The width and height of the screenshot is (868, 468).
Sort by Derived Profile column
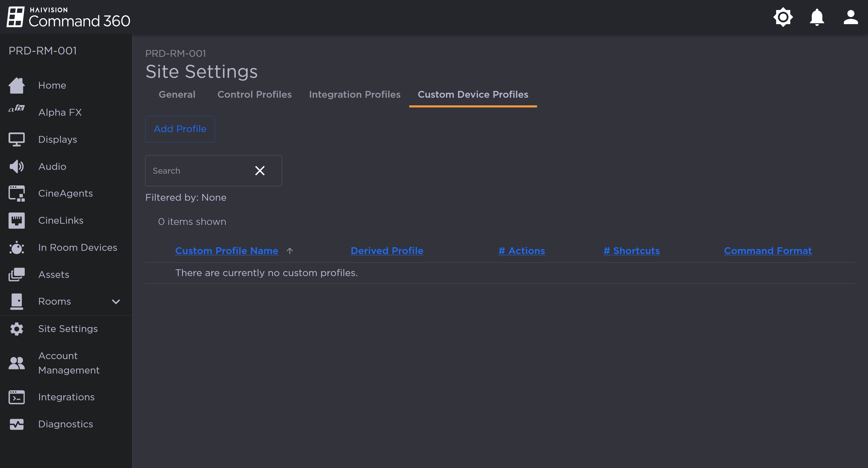[x=387, y=250]
